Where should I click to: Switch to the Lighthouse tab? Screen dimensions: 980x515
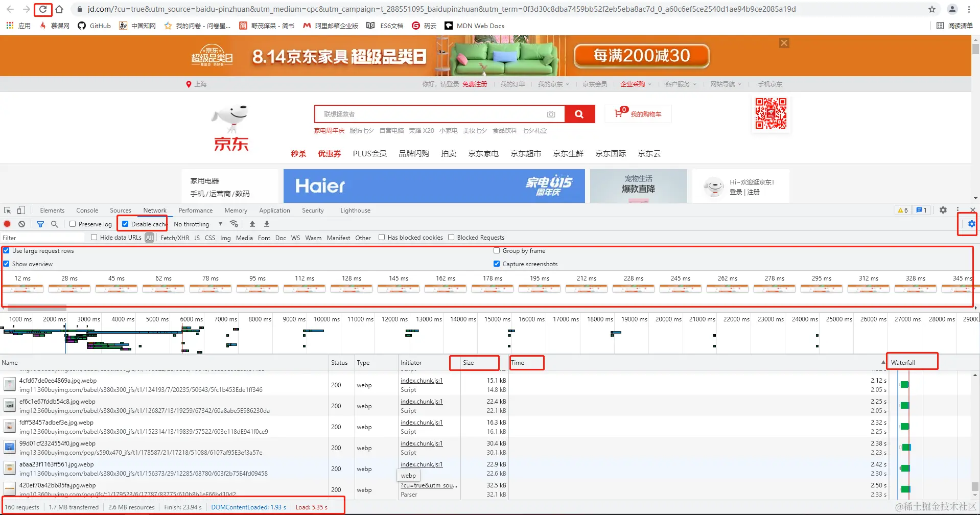point(356,210)
